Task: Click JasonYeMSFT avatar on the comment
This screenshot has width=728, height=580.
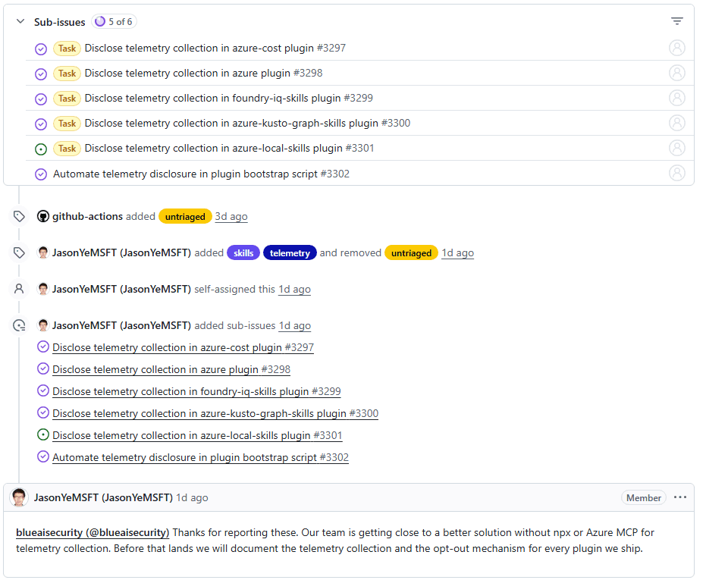Action: pyautogui.click(x=19, y=497)
